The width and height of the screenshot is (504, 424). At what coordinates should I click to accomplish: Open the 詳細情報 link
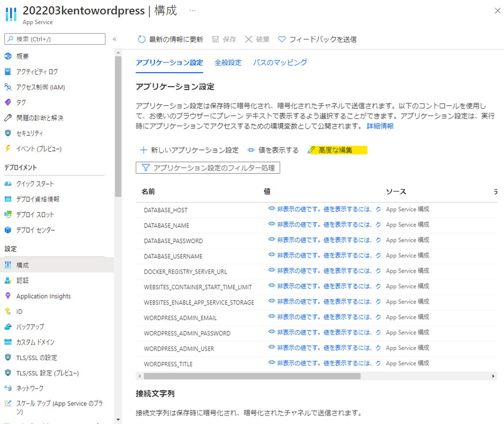[380, 126]
